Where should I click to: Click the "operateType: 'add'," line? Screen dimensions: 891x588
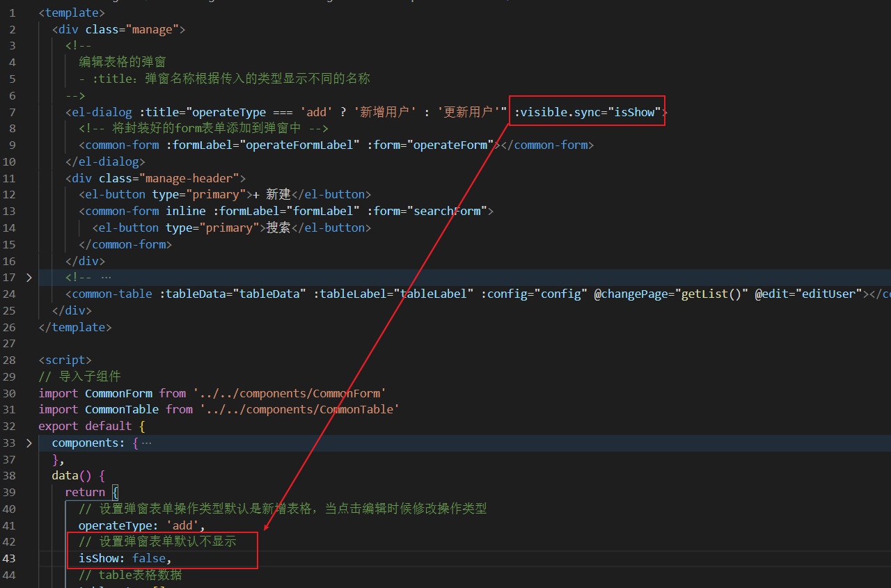pos(141,525)
